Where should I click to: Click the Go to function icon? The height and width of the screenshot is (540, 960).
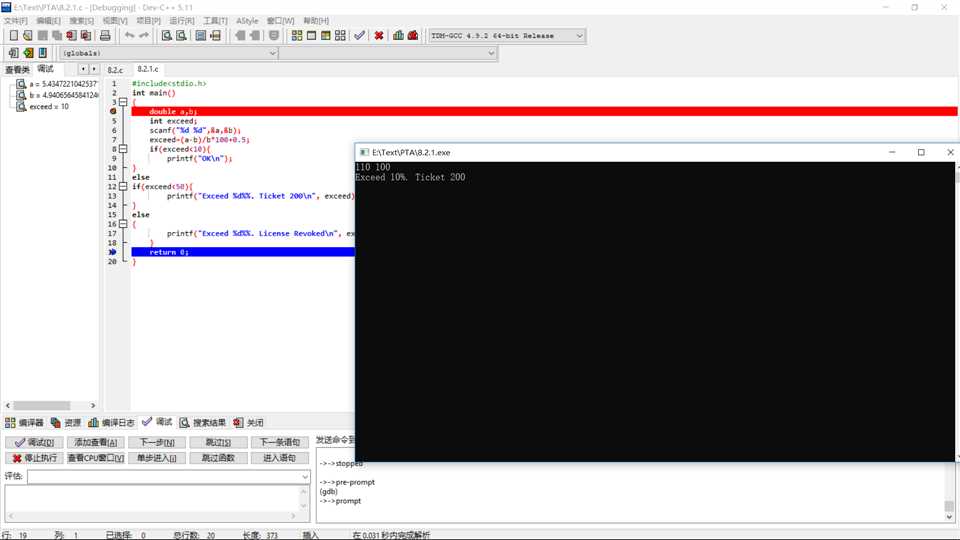click(201, 36)
